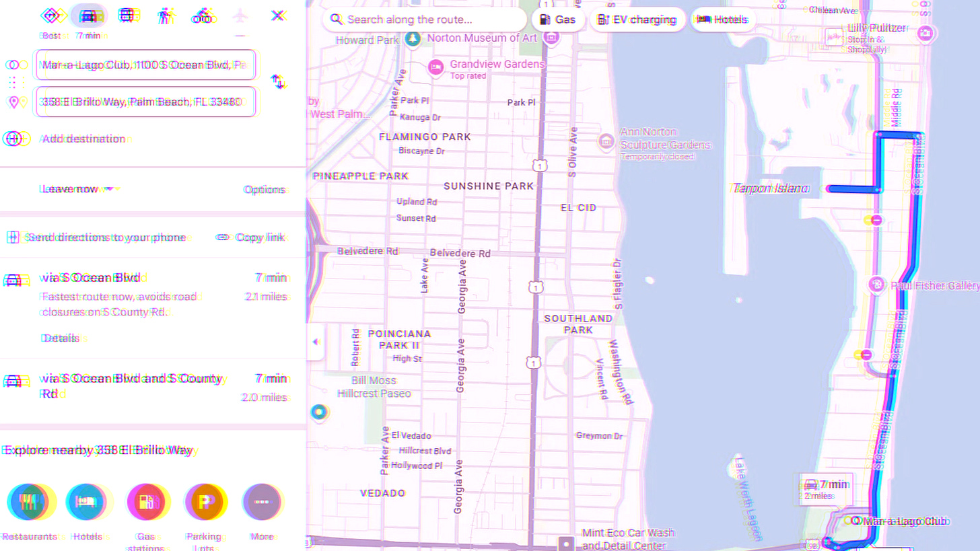Close the directions panel

coord(277,15)
